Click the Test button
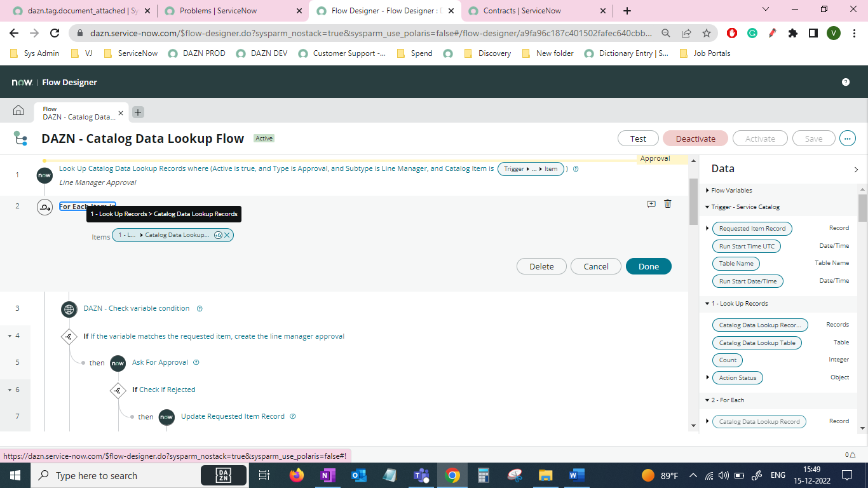Image resolution: width=868 pixels, height=488 pixels. pyautogui.click(x=638, y=139)
